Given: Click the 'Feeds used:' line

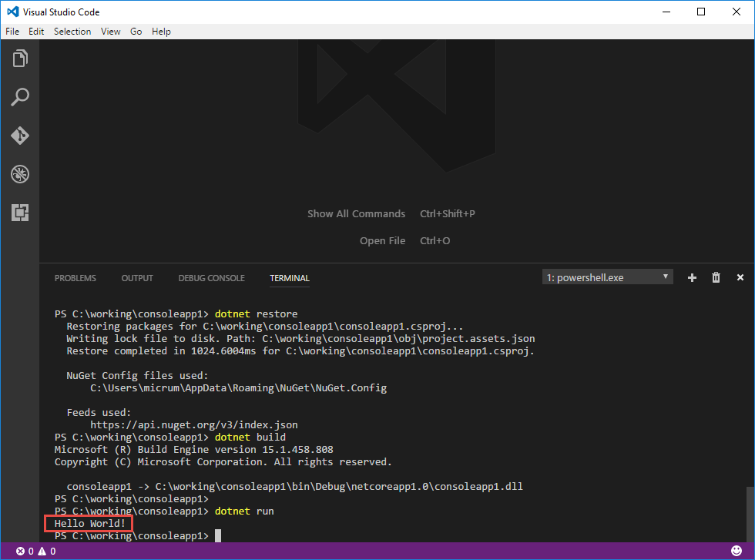Looking at the screenshot, I should 99,413.
